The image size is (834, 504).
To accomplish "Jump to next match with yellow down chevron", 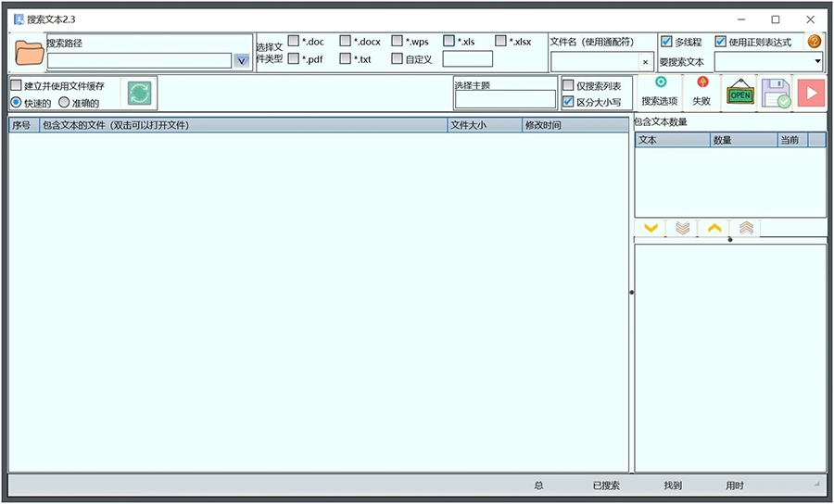I will click(651, 228).
